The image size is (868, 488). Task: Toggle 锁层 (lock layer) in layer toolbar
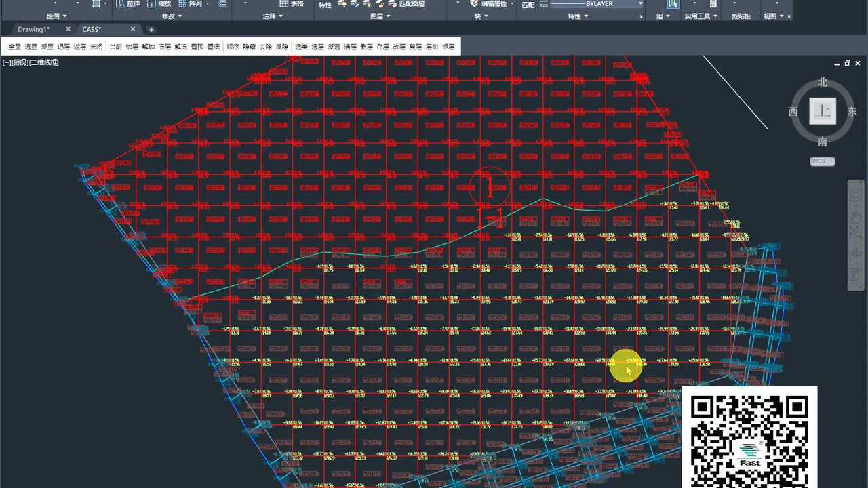click(132, 47)
